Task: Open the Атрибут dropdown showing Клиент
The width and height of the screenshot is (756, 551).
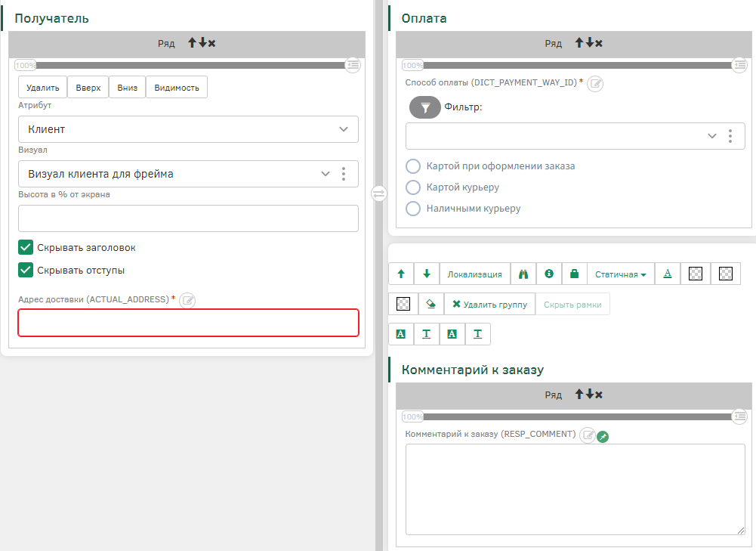Action: tap(188, 129)
